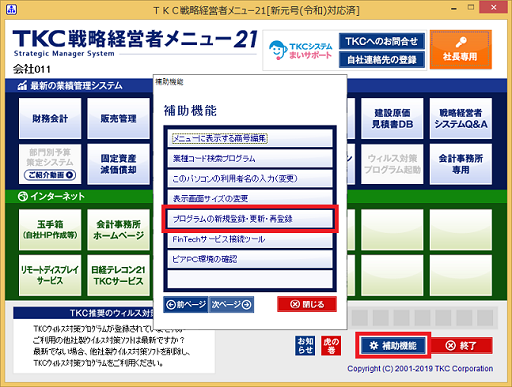The image size is (512, 387).
Task: Open 戦略経営者 システムQ&A tile
Action: (x=461, y=118)
